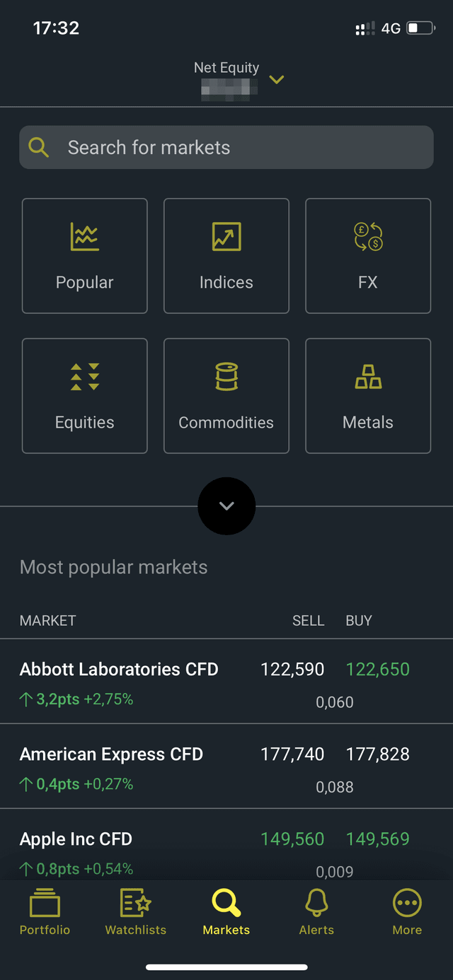
Task: Select the Metals gold bars icon
Action: (x=367, y=377)
